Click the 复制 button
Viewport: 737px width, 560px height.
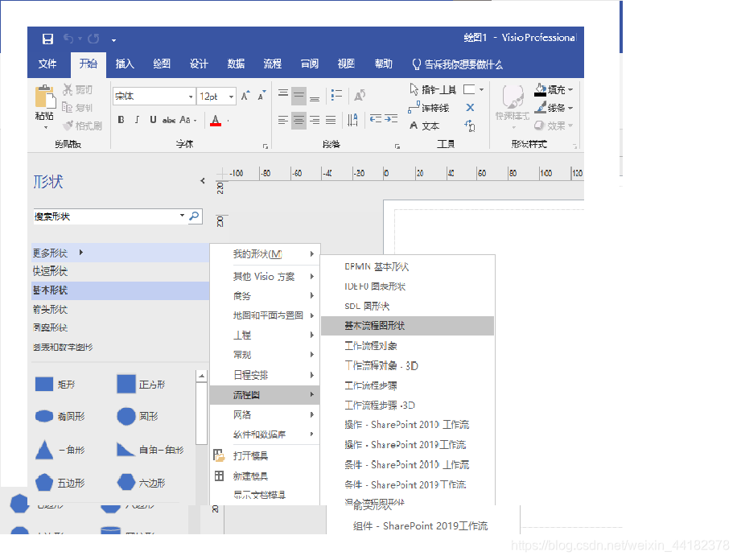coord(77,108)
